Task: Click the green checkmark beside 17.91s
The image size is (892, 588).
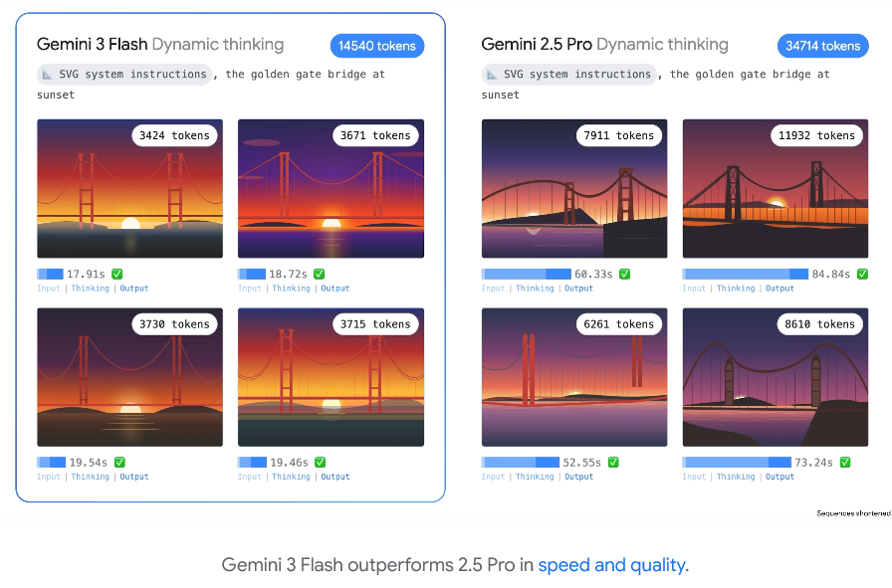Action: pos(117,274)
